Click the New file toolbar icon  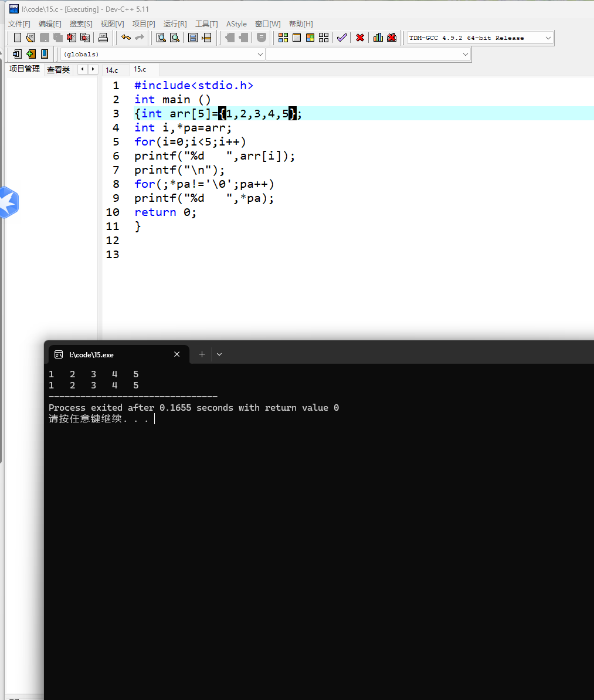[x=18, y=38]
